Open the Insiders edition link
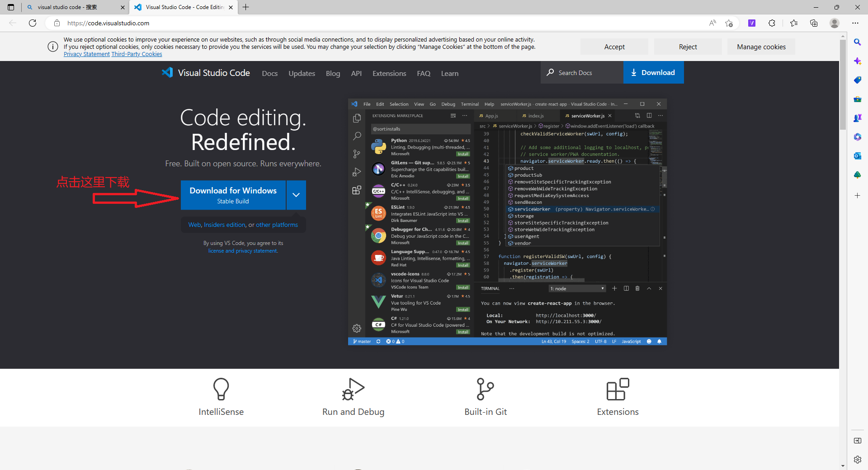868x470 pixels. point(225,225)
